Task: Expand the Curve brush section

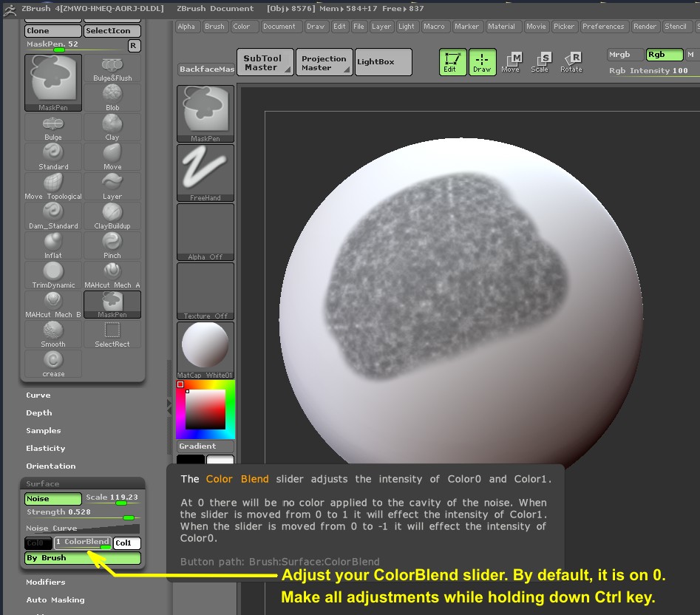Action: pyautogui.click(x=38, y=395)
